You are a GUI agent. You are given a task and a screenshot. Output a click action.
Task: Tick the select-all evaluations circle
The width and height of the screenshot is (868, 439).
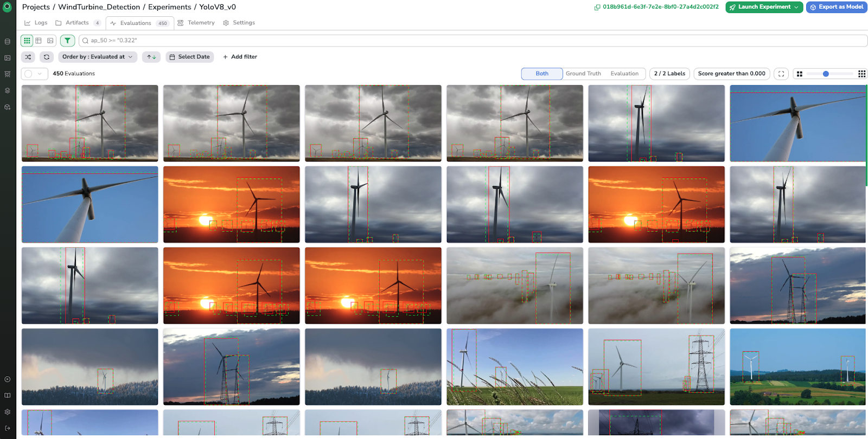29,74
